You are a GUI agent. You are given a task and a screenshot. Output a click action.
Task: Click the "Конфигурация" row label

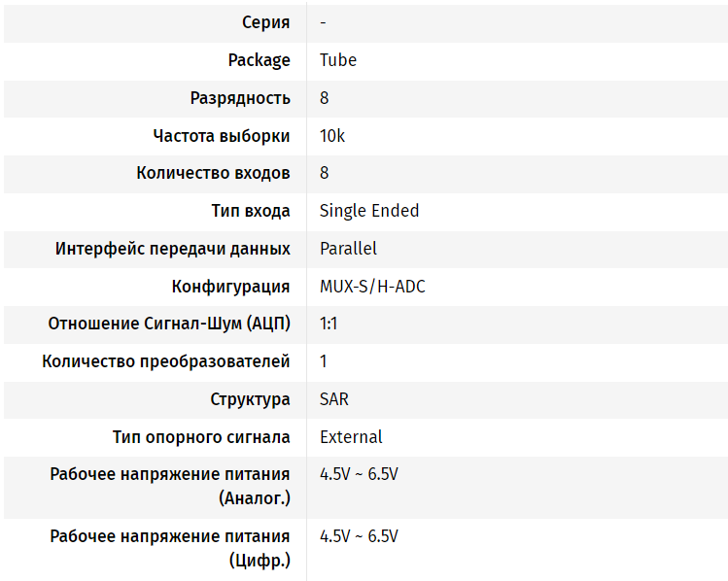point(230,287)
